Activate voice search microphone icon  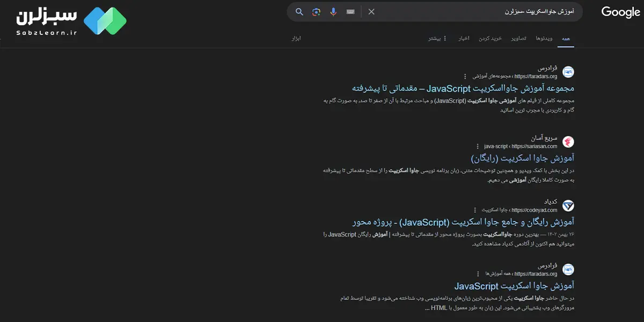point(333,11)
